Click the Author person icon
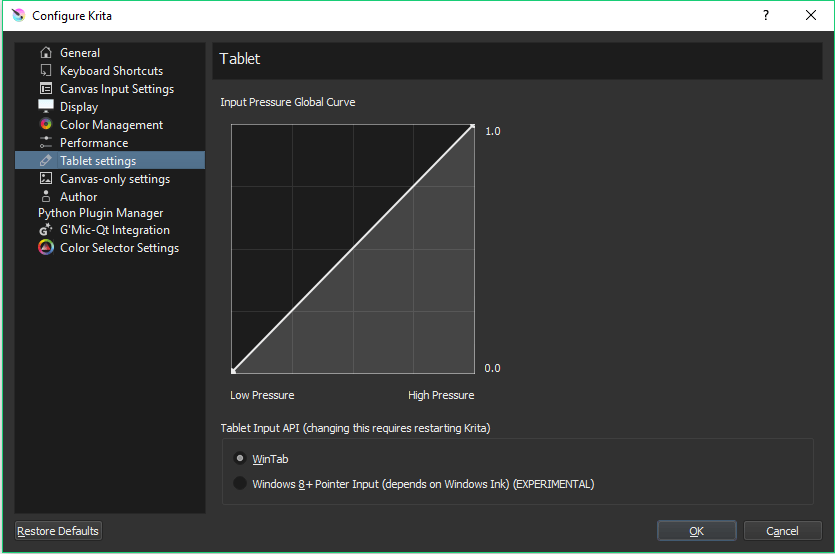 (x=46, y=196)
